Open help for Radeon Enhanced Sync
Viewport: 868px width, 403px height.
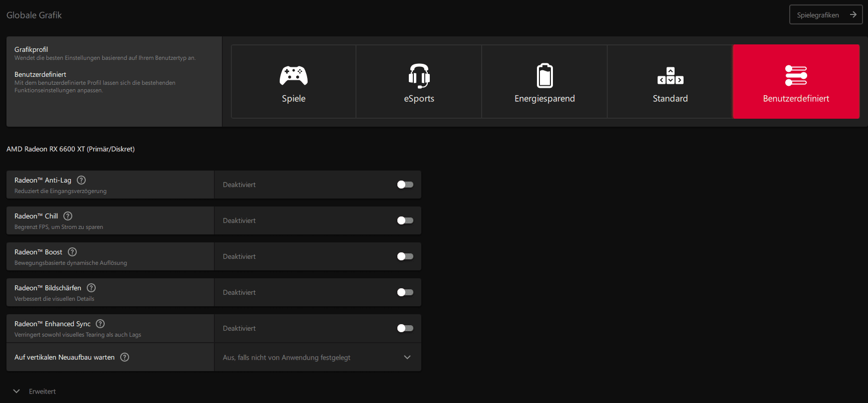100,324
